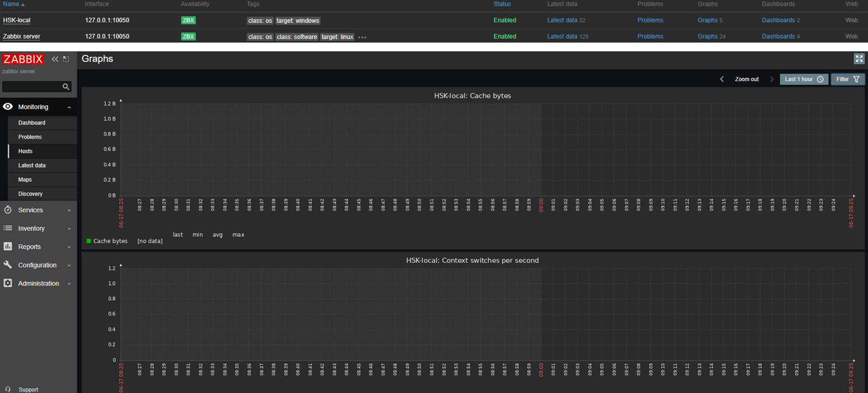
Task: Show more tags for Zabbix server
Action: (x=362, y=37)
